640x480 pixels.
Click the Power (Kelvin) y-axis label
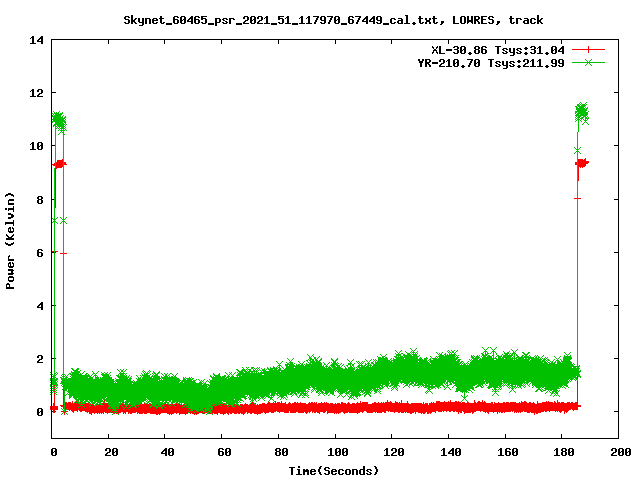[10, 241]
